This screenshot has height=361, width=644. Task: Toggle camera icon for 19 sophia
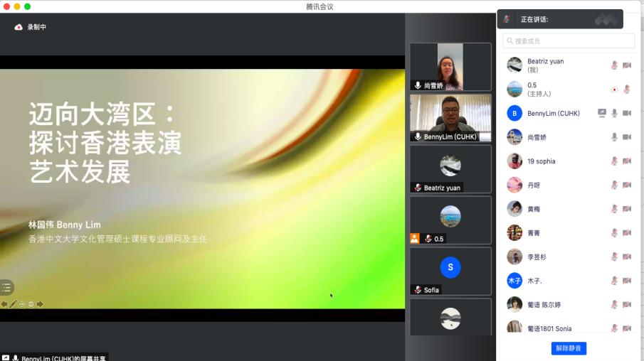627,161
